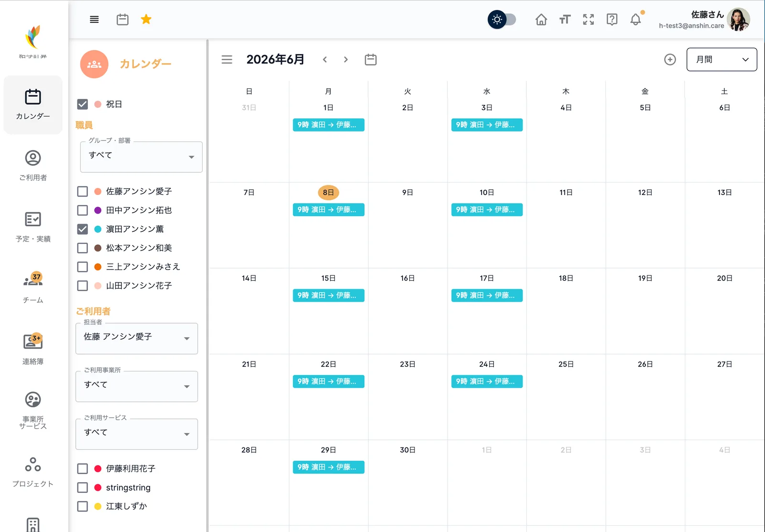
Task: Open グループ・部署 dropdown
Action: [x=142, y=157]
